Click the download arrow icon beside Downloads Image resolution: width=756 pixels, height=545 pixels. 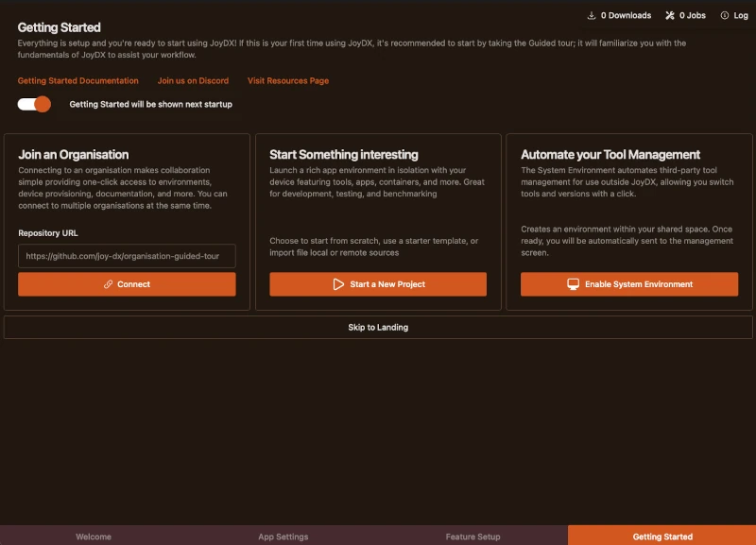pyautogui.click(x=592, y=15)
